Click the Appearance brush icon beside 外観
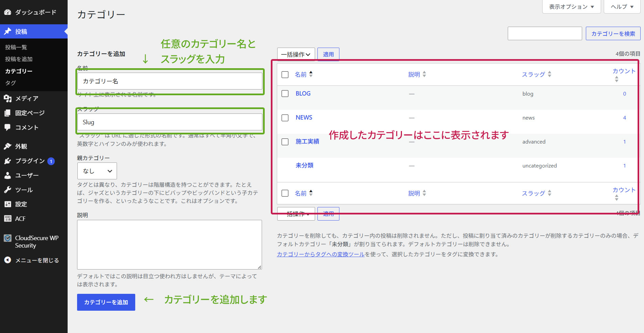The height and width of the screenshot is (333, 644). [7, 146]
